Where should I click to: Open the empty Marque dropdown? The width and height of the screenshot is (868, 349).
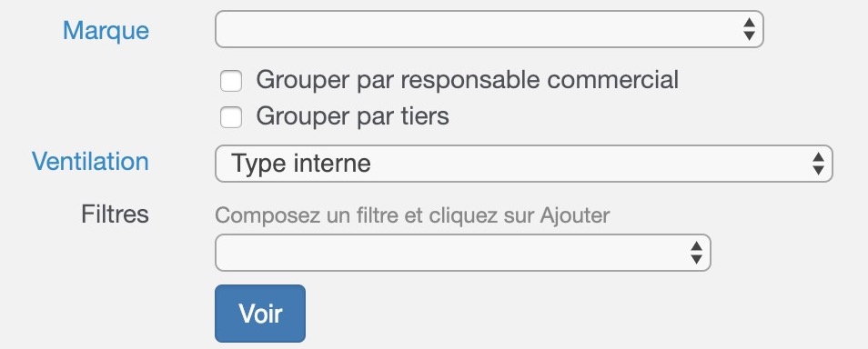(490, 29)
